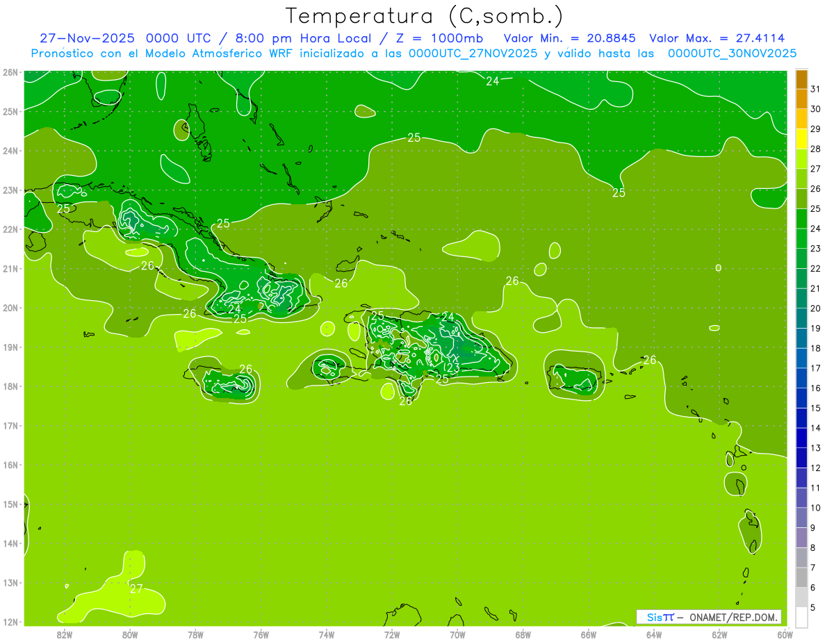Click legend value 18 on the color scale
Viewport: 834px width, 644px height.
[815, 348]
